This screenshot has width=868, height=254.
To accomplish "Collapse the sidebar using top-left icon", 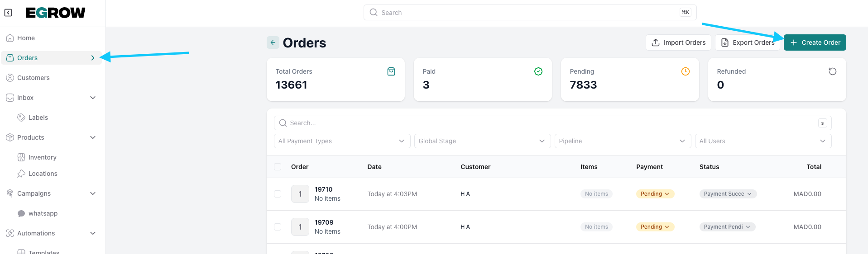I will click(8, 13).
